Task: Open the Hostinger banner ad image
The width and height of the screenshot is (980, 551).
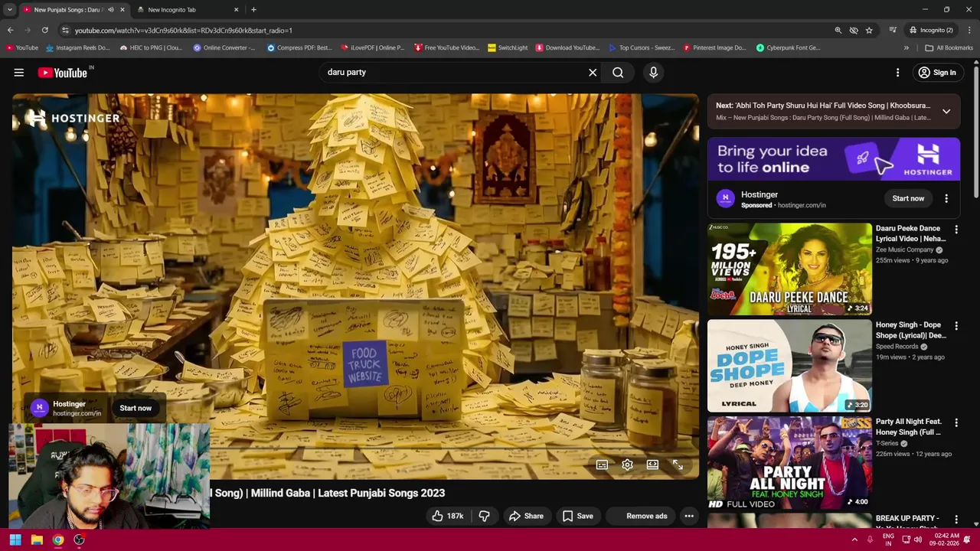Action: pos(834,159)
